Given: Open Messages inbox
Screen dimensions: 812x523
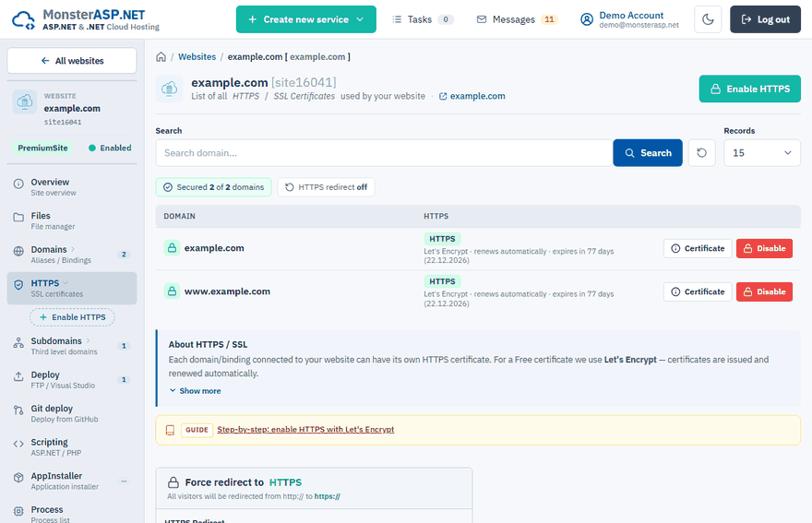Looking at the screenshot, I should pyautogui.click(x=517, y=19).
